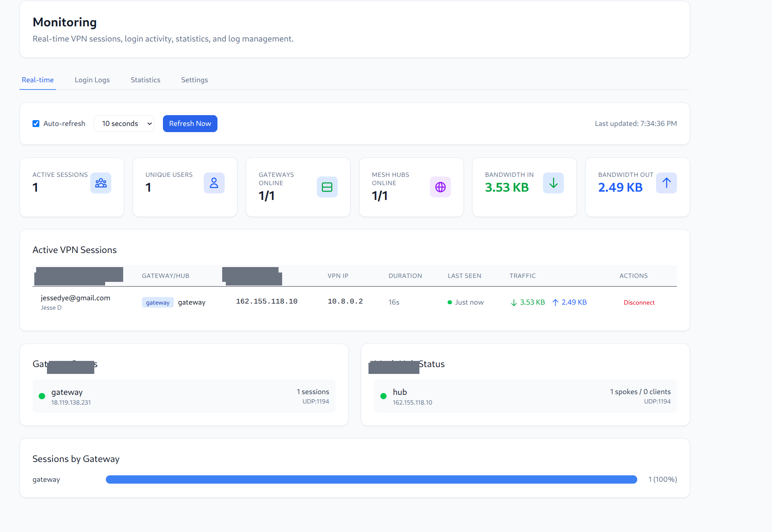
Task: Click the Mesh Hubs Online globe icon
Action: pyautogui.click(x=440, y=187)
